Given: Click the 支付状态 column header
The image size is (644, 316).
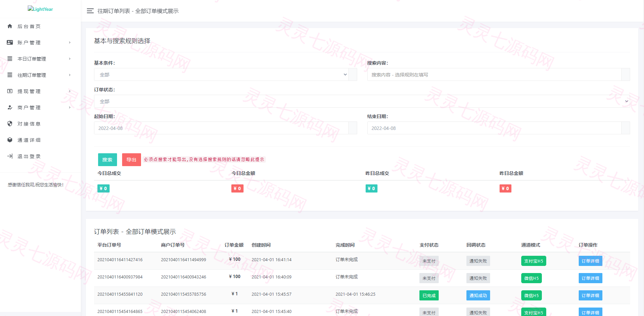Looking at the screenshot, I should [x=429, y=245].
